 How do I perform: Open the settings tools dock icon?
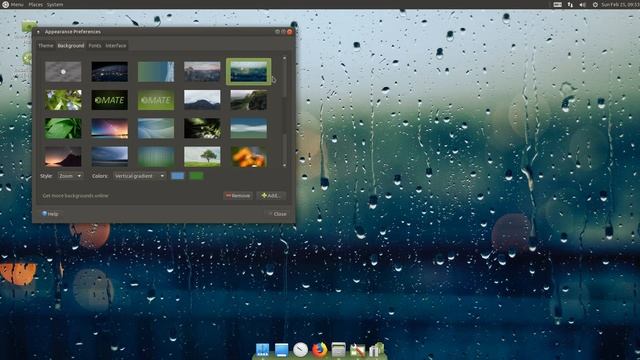click(x=357, y=350)
